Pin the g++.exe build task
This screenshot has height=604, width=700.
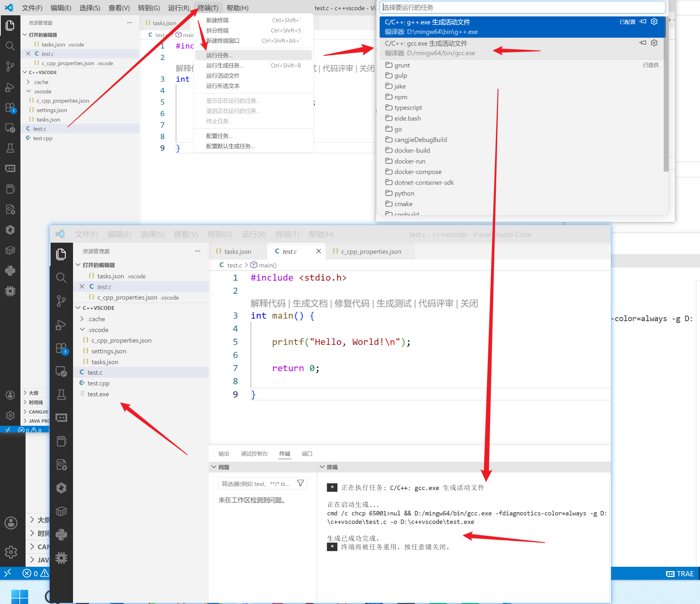point(643,22)
